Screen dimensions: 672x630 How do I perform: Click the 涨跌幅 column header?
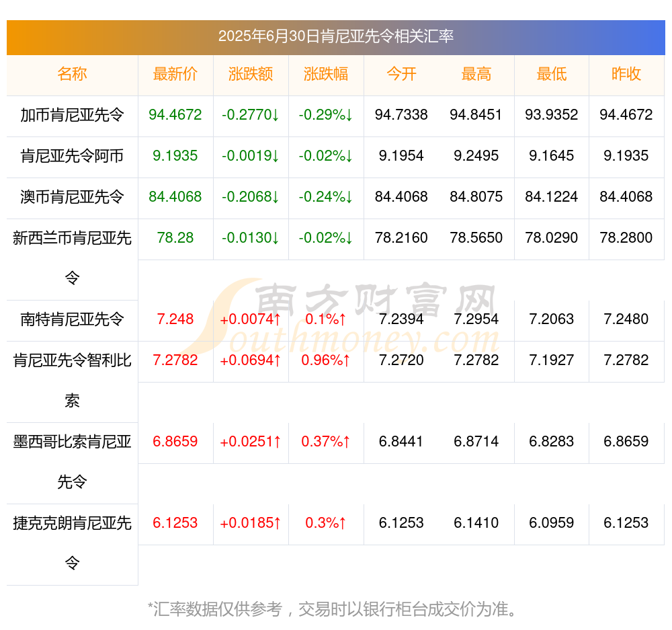(x=326, y=74)
